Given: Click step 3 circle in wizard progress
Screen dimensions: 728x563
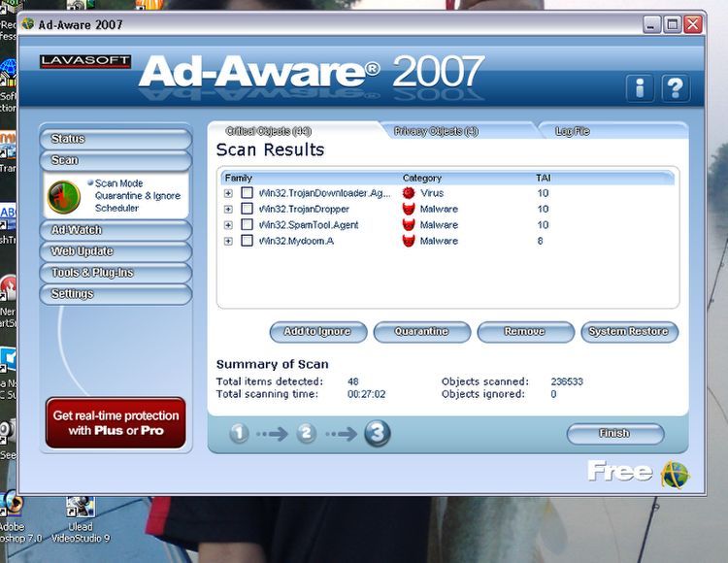Looking at the screenshot, I should 378,434.
